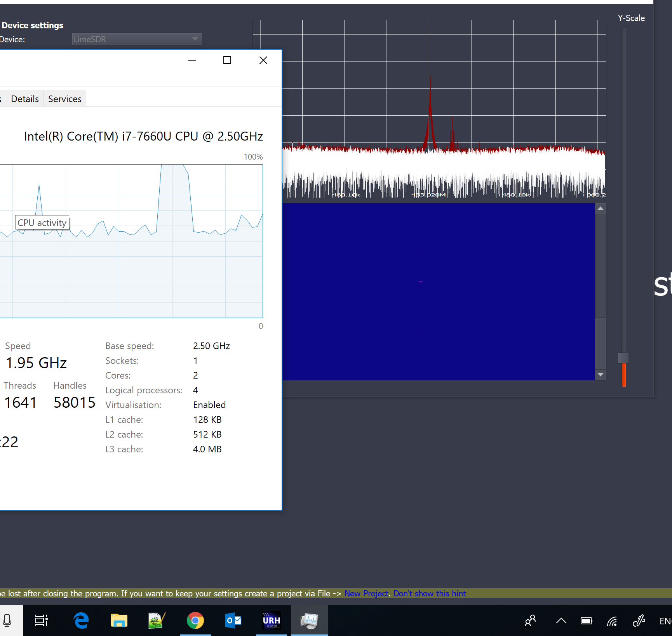
Task: Open the LimeSDR device dropdown
Action: click(137, 39)
